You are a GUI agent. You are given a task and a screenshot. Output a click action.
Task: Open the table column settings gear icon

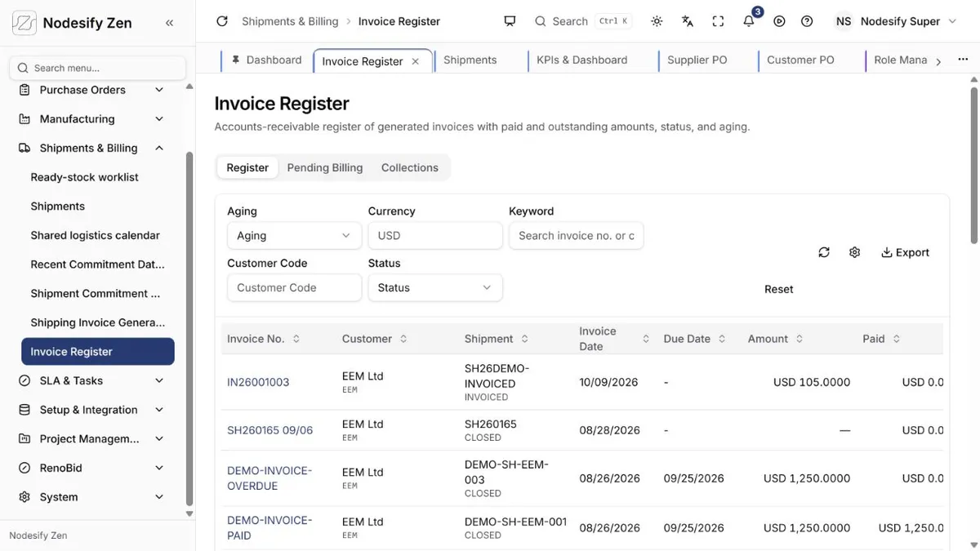(x=854, y=252)
